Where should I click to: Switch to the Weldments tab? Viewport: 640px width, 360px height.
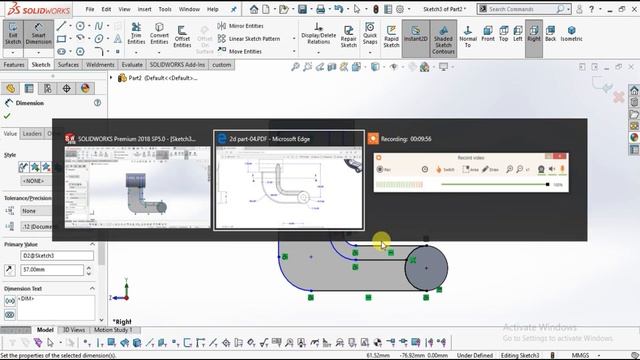tap(100, 65)
